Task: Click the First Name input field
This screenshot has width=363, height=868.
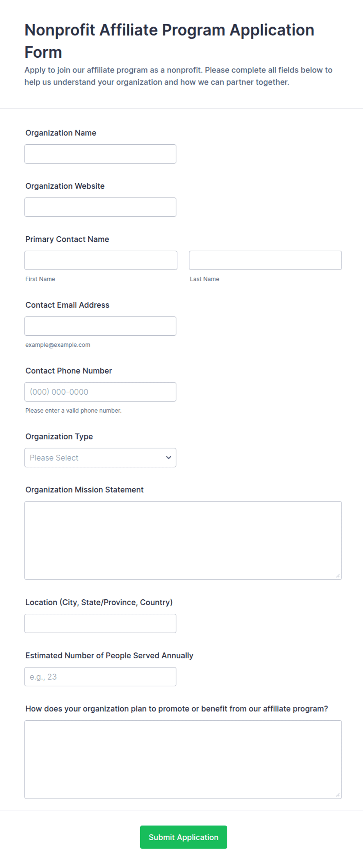Action: (101, 260)
